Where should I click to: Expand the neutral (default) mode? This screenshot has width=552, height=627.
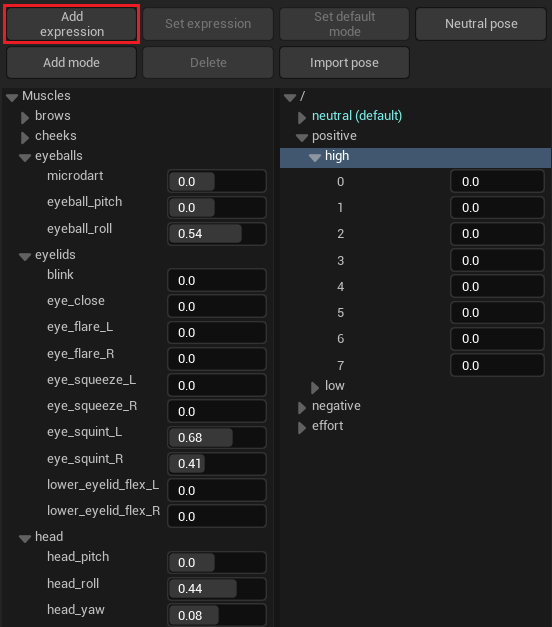[x=302, y=117]
